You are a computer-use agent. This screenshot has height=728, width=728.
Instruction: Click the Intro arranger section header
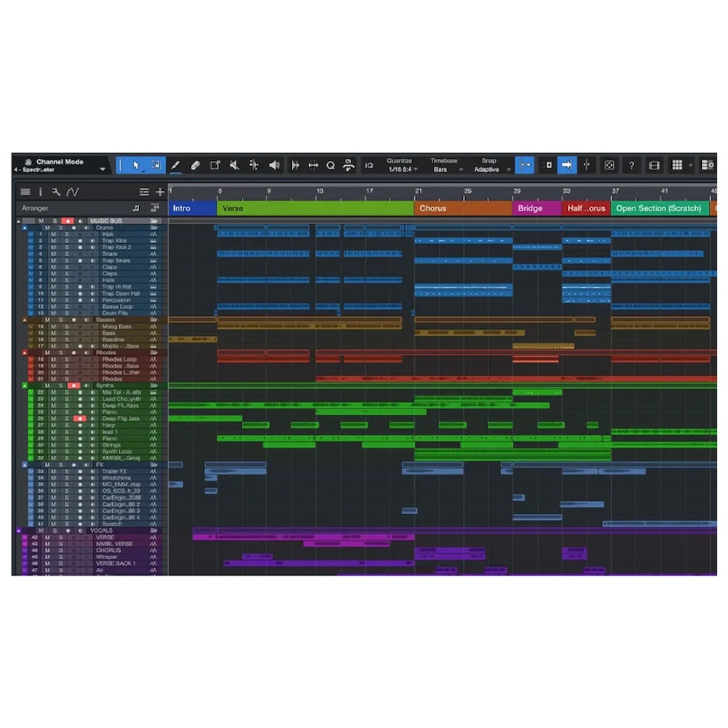[184, 208]
